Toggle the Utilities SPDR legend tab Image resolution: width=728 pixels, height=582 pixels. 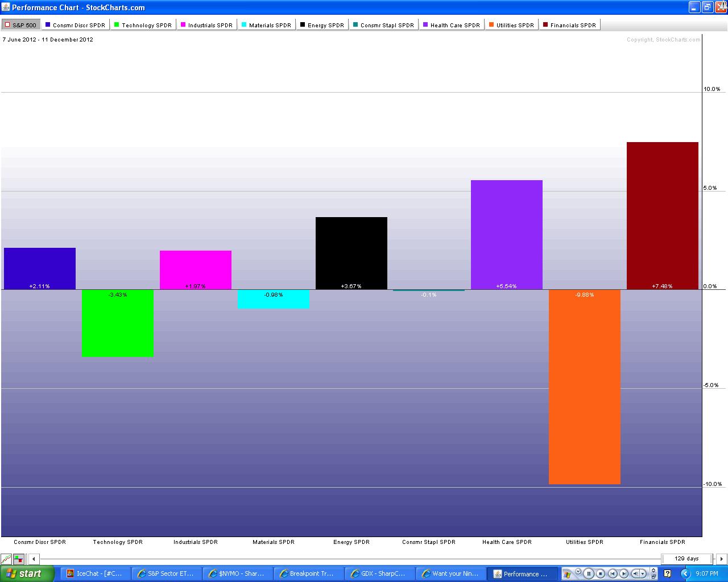pos(511,25)
